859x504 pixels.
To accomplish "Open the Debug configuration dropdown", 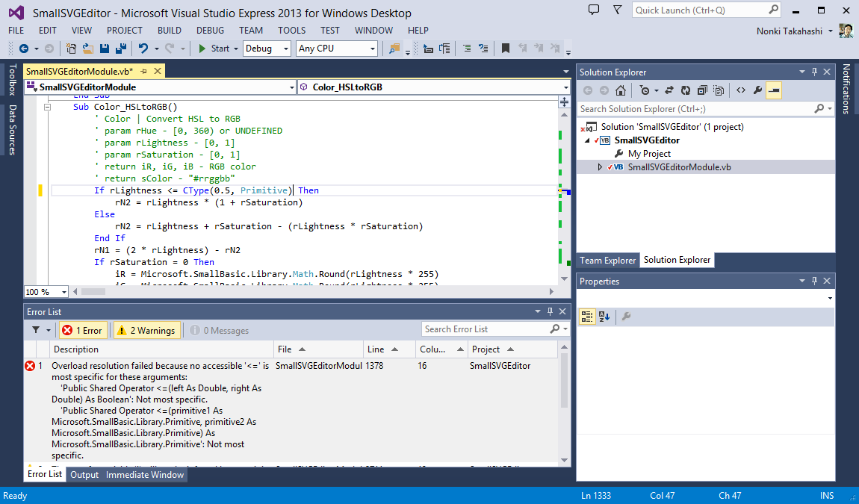I will [267, 49].
